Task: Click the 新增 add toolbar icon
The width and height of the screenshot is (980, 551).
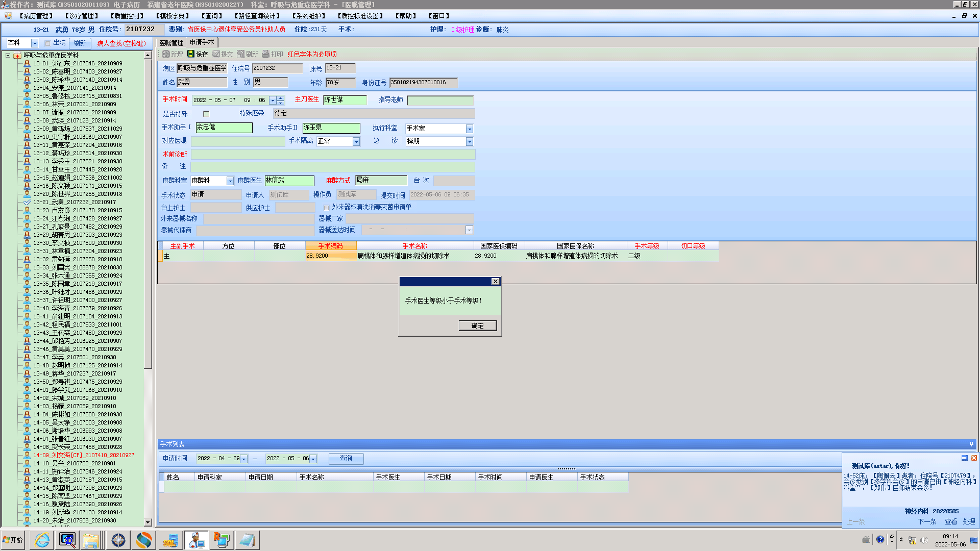Action: point(166,54)
